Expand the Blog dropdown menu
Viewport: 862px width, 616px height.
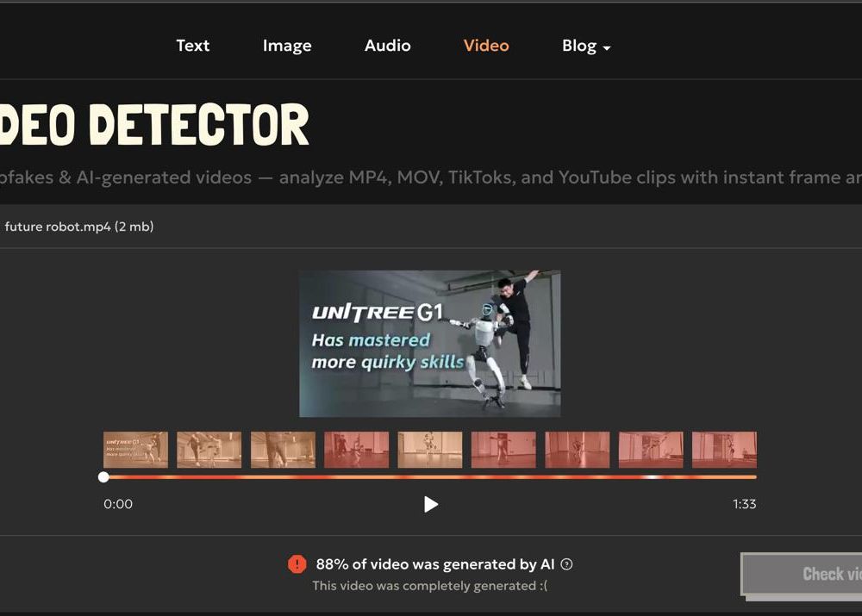pos(586,46)
